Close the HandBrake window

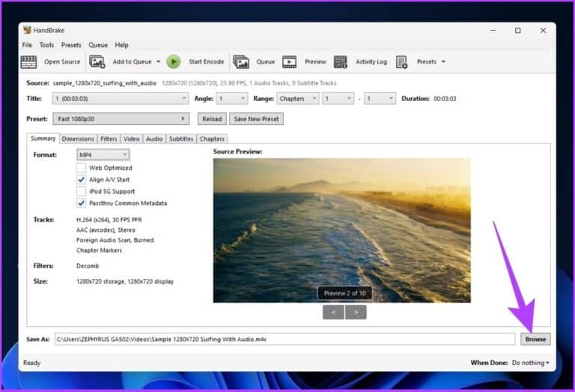(x=543, y=31)
